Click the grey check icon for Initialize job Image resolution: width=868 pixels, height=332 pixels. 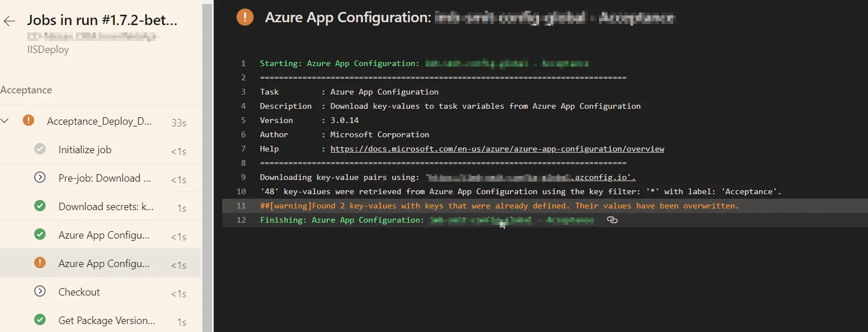click(x=40, y=149)
